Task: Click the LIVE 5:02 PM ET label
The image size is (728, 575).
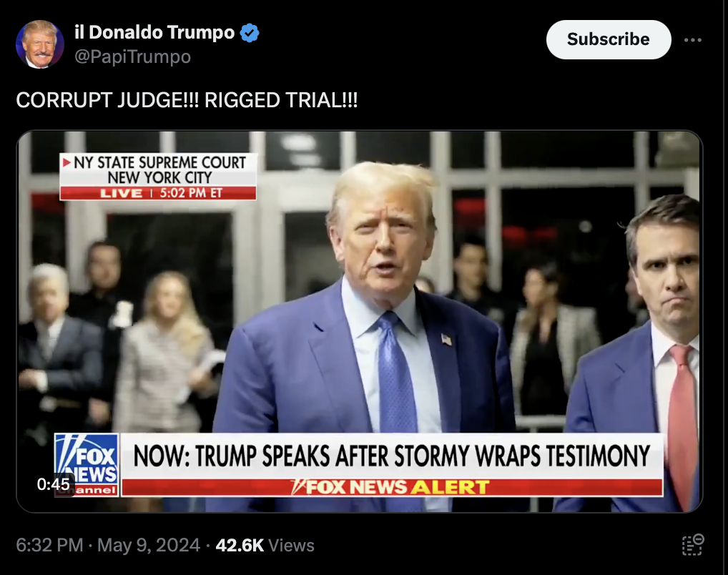Action: (159, 193)
